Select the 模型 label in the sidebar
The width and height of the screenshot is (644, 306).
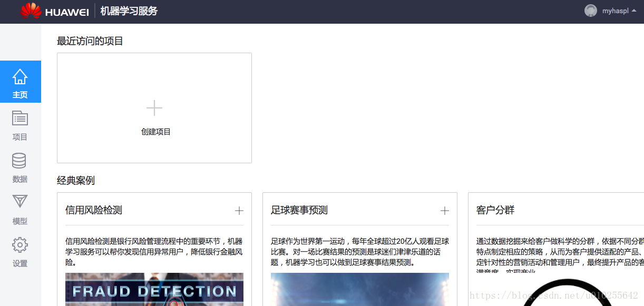20,221
